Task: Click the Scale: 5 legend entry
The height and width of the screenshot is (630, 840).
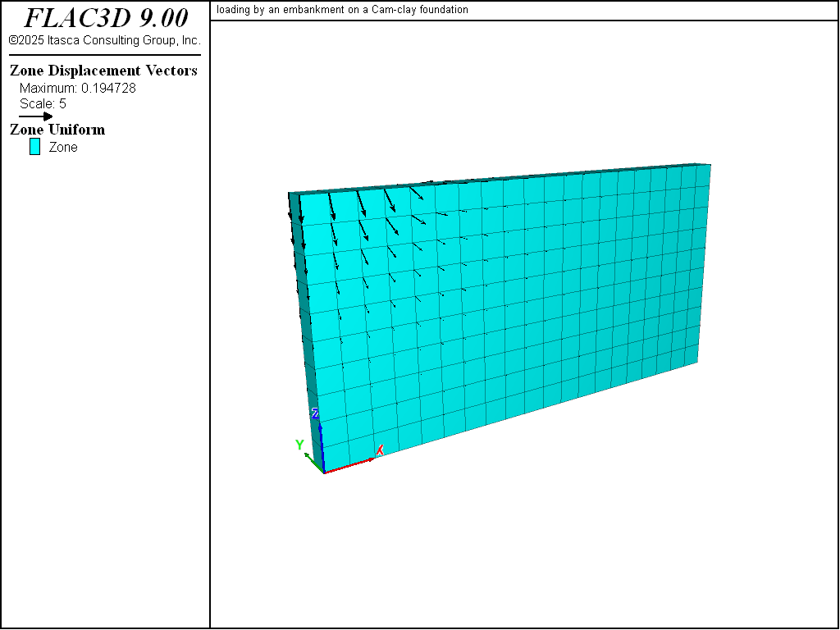Action: pyautogui.click(x=43, y=103)
